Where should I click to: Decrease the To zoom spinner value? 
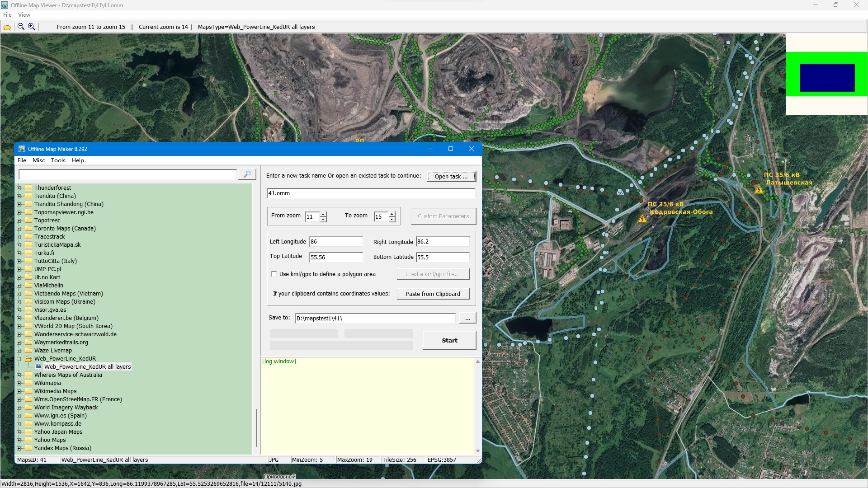pyautogui.click(x=392, y=220)
